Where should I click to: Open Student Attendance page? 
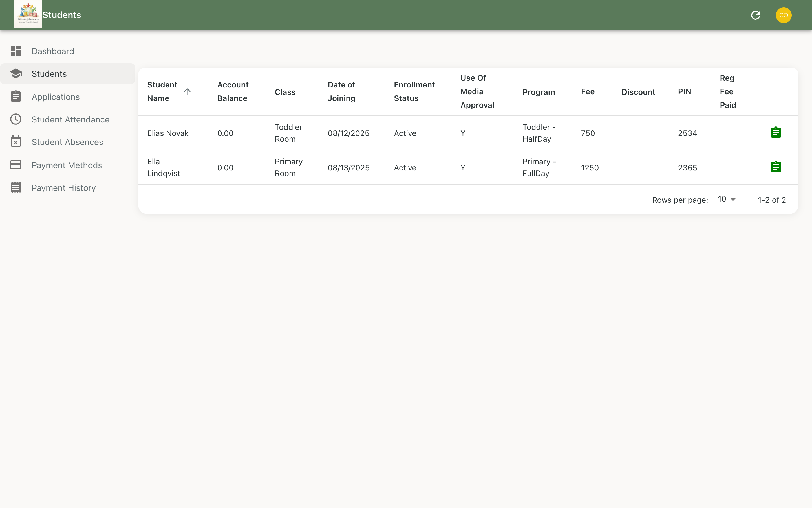coord(68,119)
